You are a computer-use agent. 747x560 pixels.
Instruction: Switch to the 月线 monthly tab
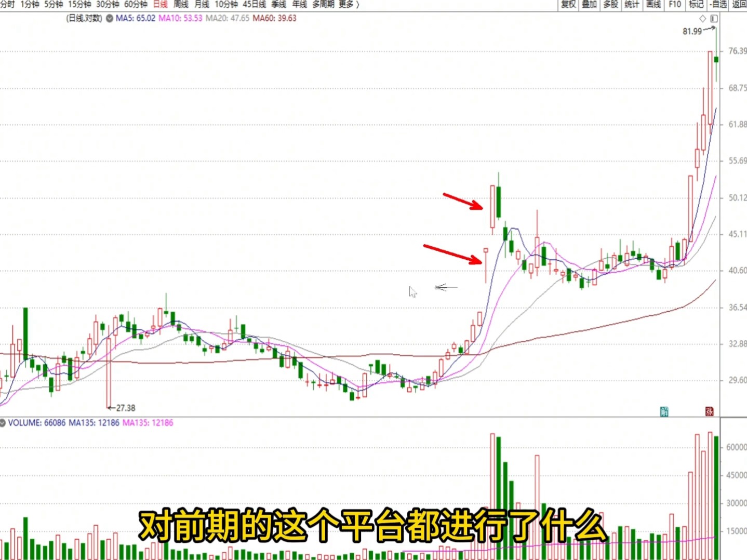[x=202, y=4]
